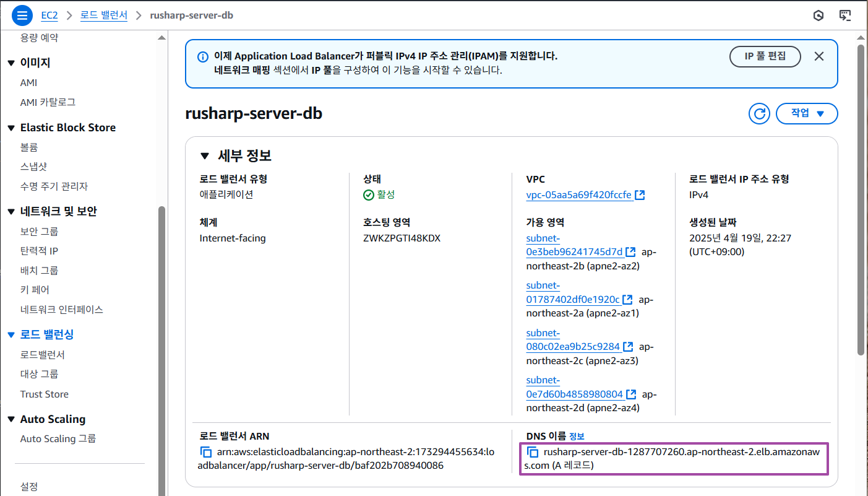Open Trust Store in sidebar

(45, 394)
